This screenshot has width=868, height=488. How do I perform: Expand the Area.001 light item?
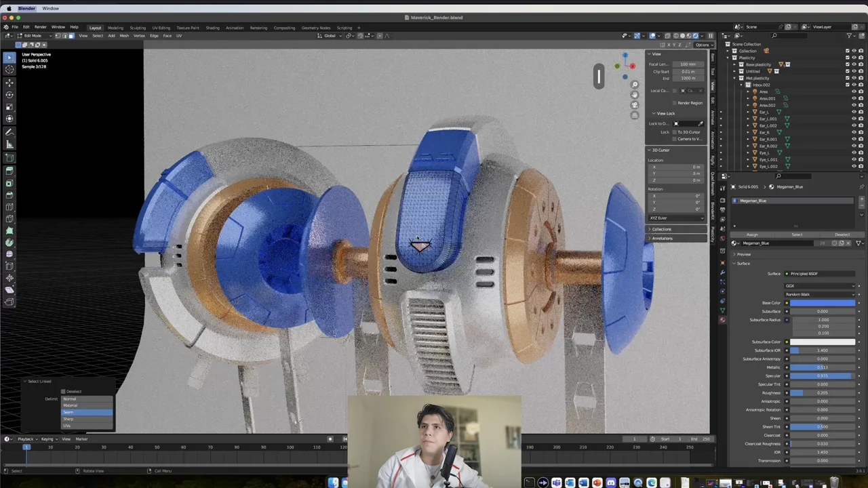coord(748,98)
